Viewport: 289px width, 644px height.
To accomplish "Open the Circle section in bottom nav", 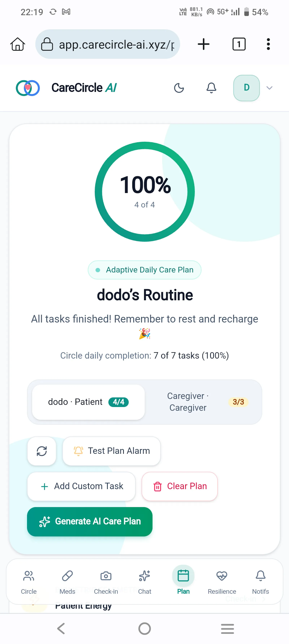I will click(29, 582).
